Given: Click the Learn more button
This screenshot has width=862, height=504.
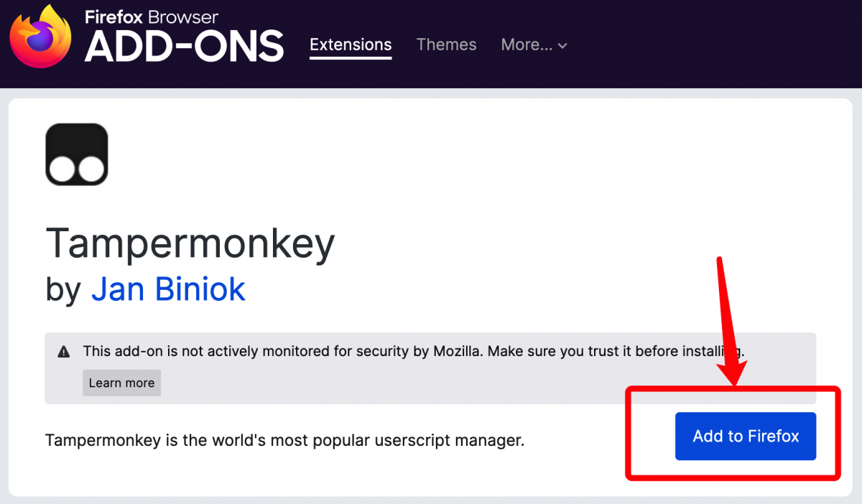Looking at the screenshot, I should [121, 383].
